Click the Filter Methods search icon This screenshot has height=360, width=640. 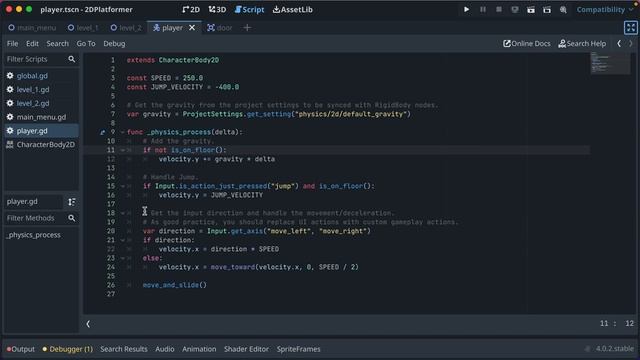click(72, 218)
